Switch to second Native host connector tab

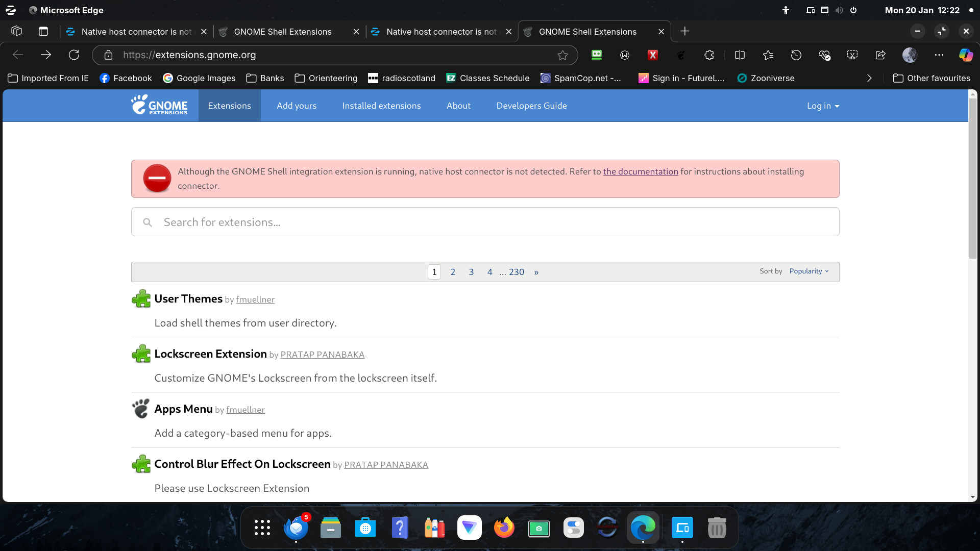click(441, 32)
